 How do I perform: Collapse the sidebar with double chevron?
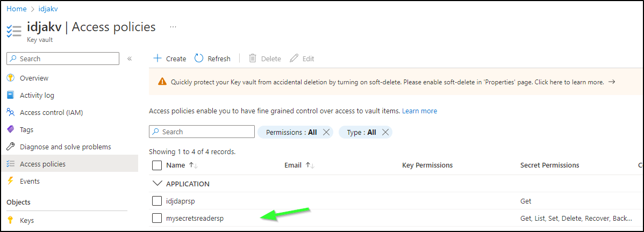pos(130,59)
